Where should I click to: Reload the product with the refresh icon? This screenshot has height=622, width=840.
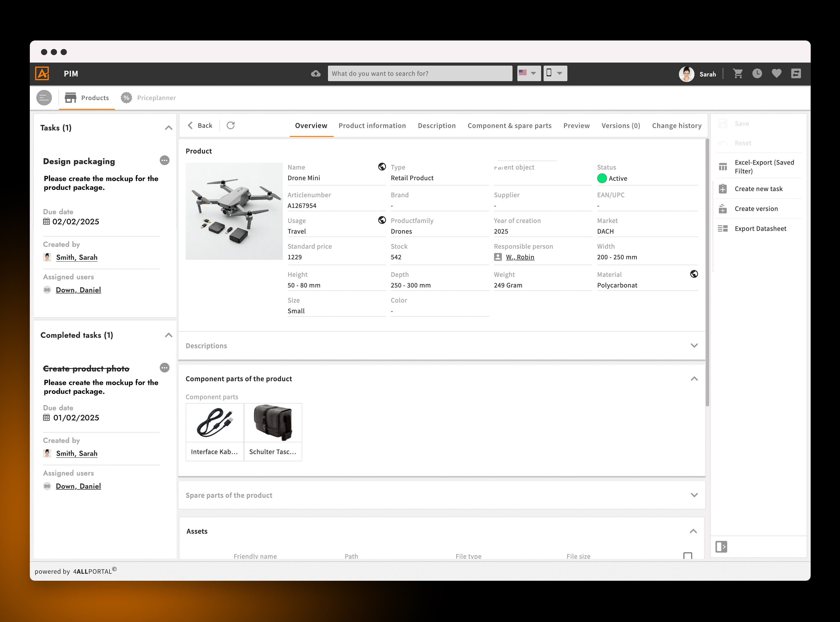[231, 125]
